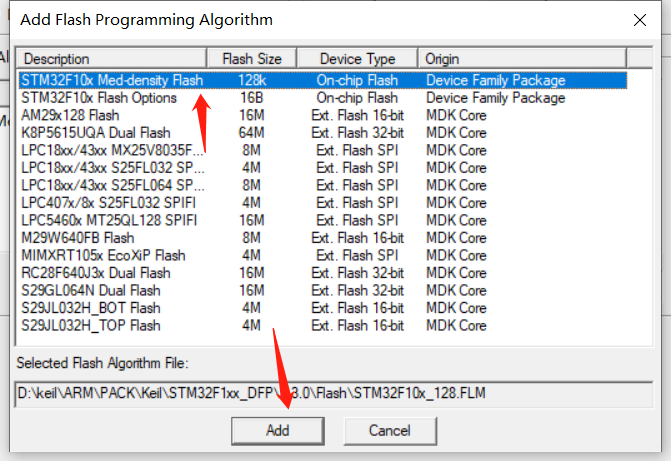Sort by the Origin column header

(x=522, y=59)
